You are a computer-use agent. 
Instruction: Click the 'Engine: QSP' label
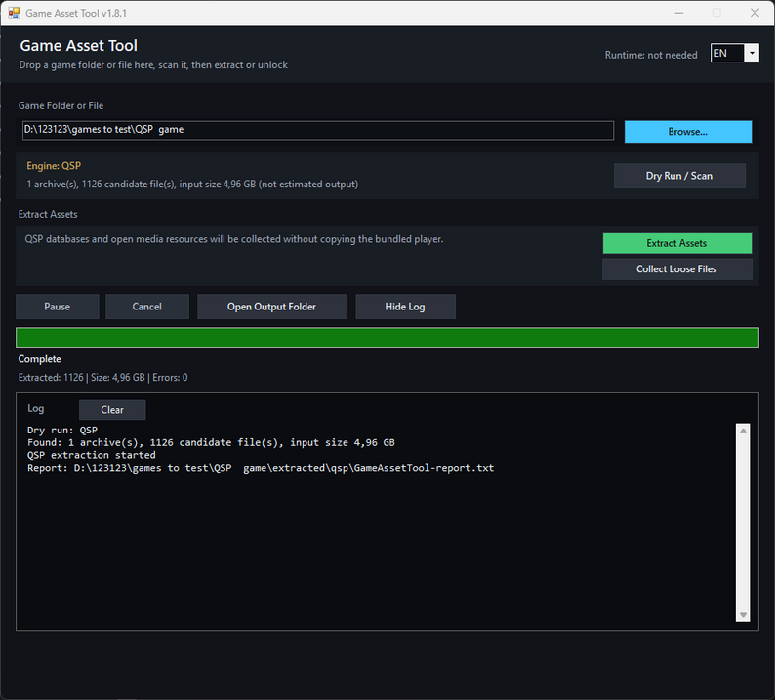(x=54, y=166)
